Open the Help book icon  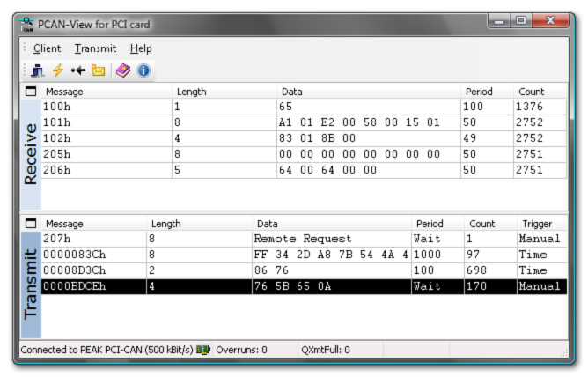pyautogui.click(x=123, y=70)
